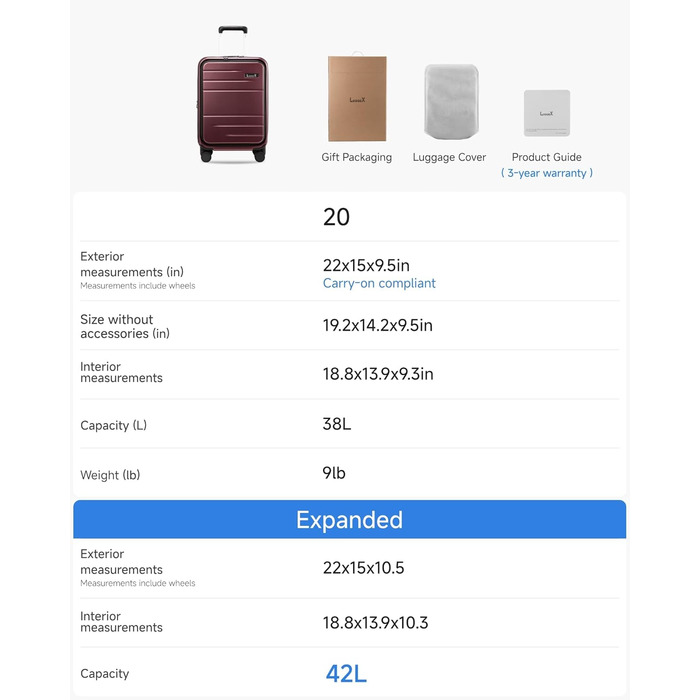This screenshot has width=700, height=700.
Task: Click the gray luggage cover image
Action: pyautogui.click(x=449, y=101)
